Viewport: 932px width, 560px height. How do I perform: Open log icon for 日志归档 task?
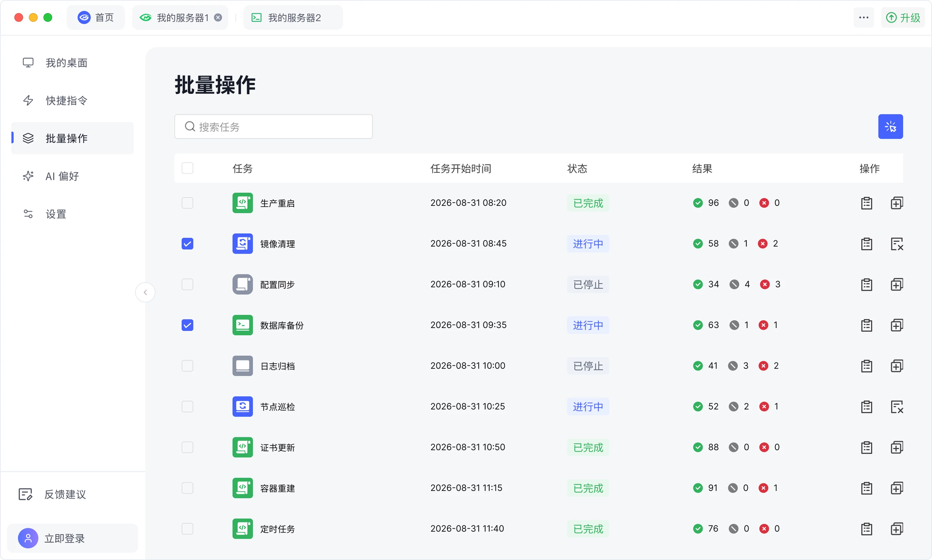coord(866,366)
